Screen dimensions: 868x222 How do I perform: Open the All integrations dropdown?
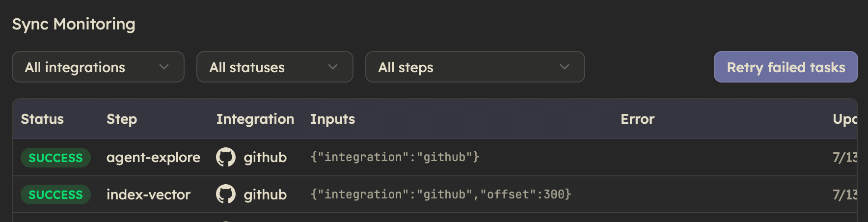tap(98, 67)
